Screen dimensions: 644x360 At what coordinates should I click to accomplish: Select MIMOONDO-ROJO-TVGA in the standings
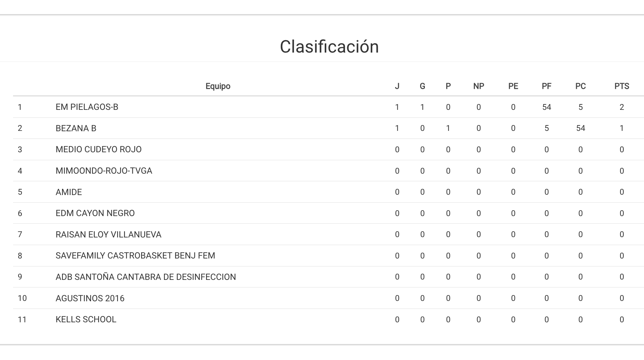(104, 171)
